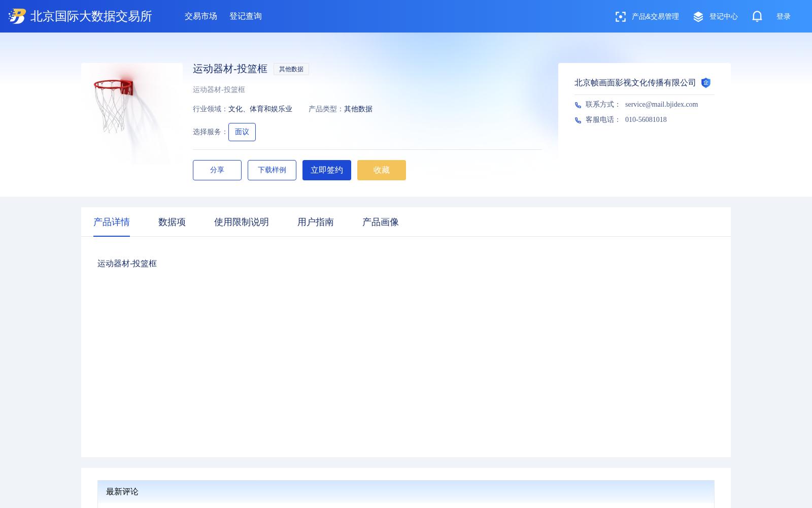Select the 面议 service option
The width and height of the screenshot is (812, 508).
tap(242, 132)
